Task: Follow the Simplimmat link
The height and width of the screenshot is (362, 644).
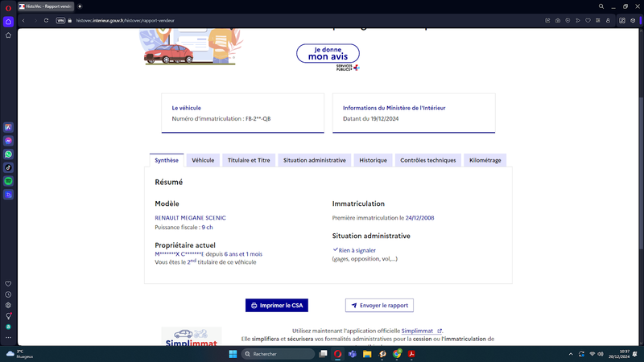Action: [421, 331]
